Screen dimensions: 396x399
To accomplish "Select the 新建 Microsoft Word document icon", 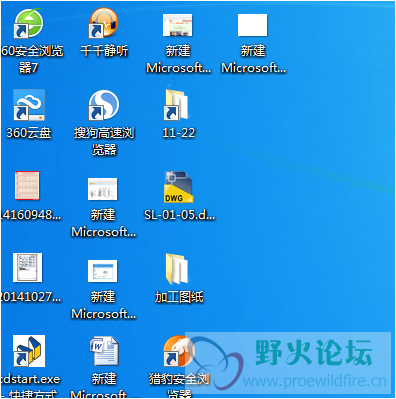I will 104,351.
